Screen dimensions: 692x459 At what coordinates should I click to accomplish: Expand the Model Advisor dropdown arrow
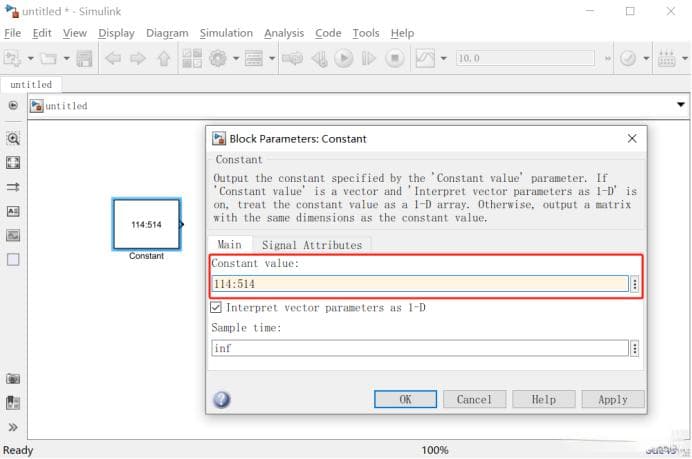pyautogui.click(x=646, y=58)
